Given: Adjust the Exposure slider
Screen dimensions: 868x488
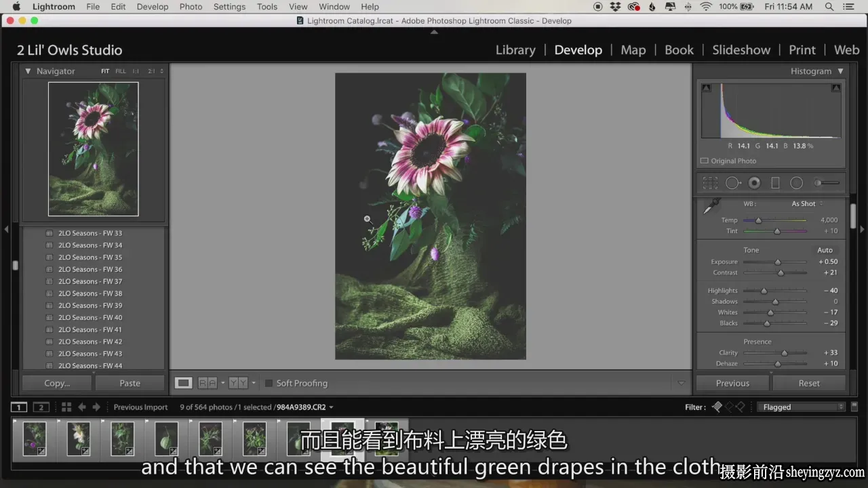Looking at the screenshot, I should point(778,262).
